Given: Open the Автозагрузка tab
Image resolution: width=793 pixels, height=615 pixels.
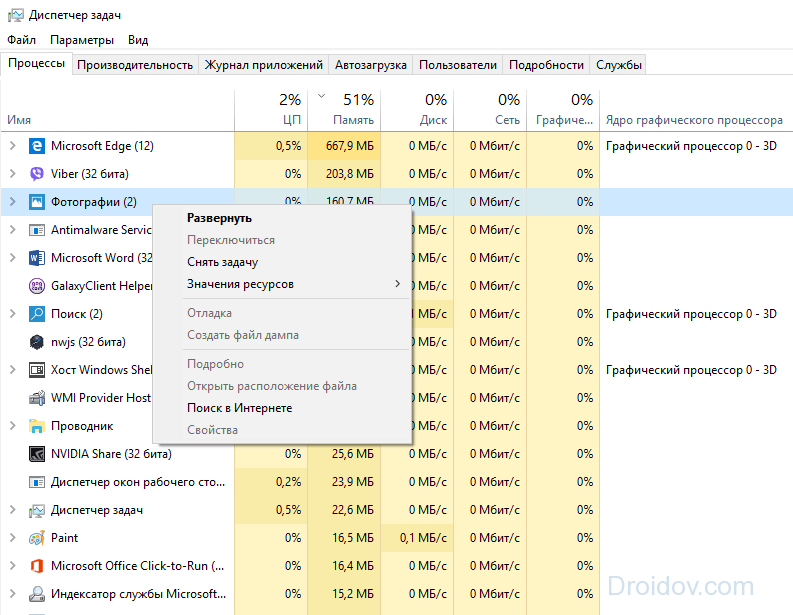Looking at the screenshot, I should click(x=370, y=65).
